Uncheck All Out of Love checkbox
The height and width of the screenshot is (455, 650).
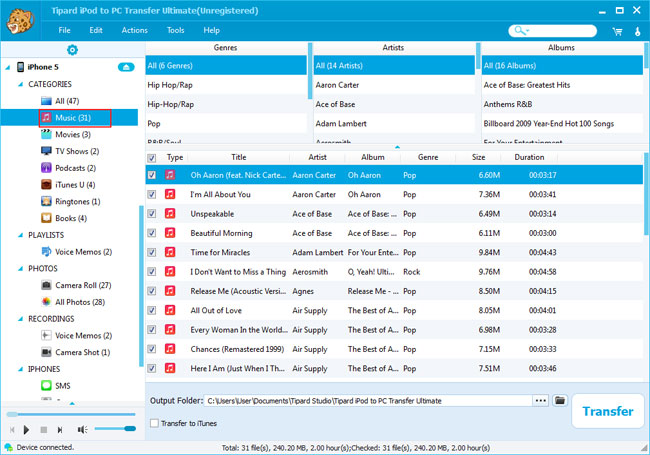point(152,310)
